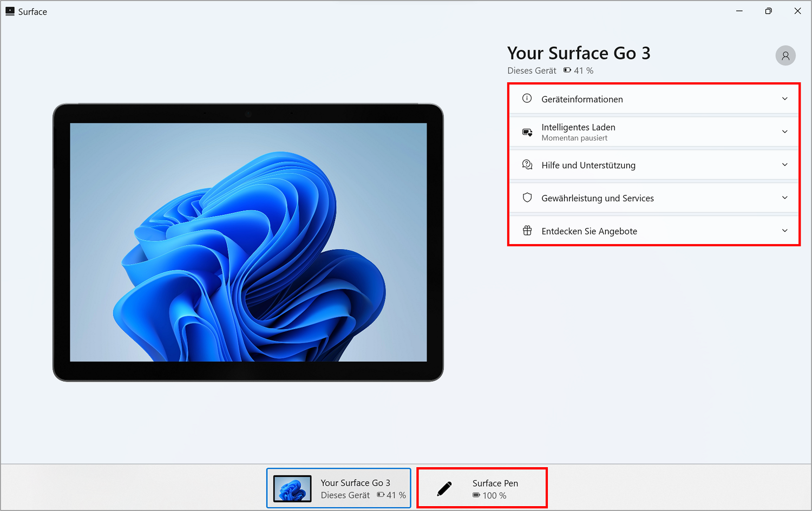
Task: Click the large Surface Go 3 device image
Action: [248, 243]
